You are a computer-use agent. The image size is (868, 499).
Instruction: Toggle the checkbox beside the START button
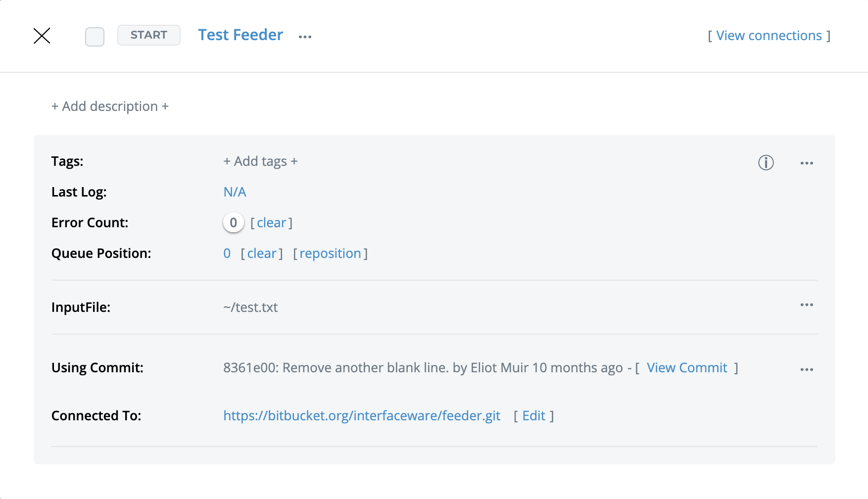click(x=95, y=37)
